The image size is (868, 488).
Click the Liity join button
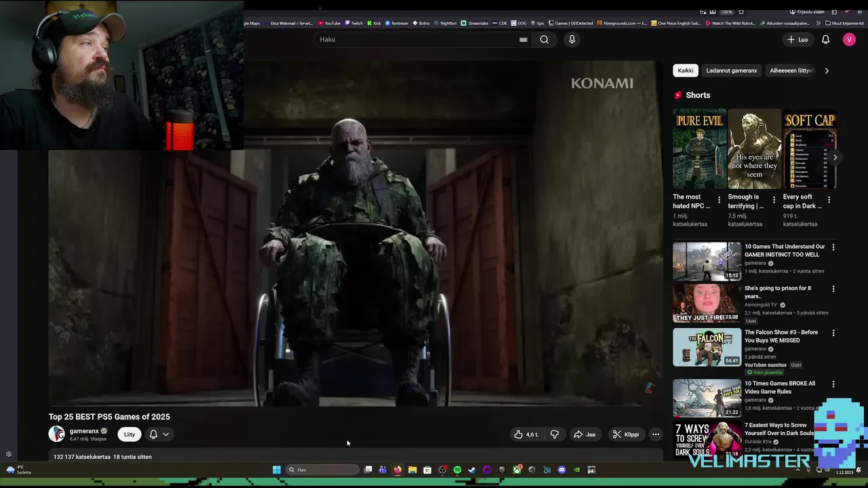point(130,434)
